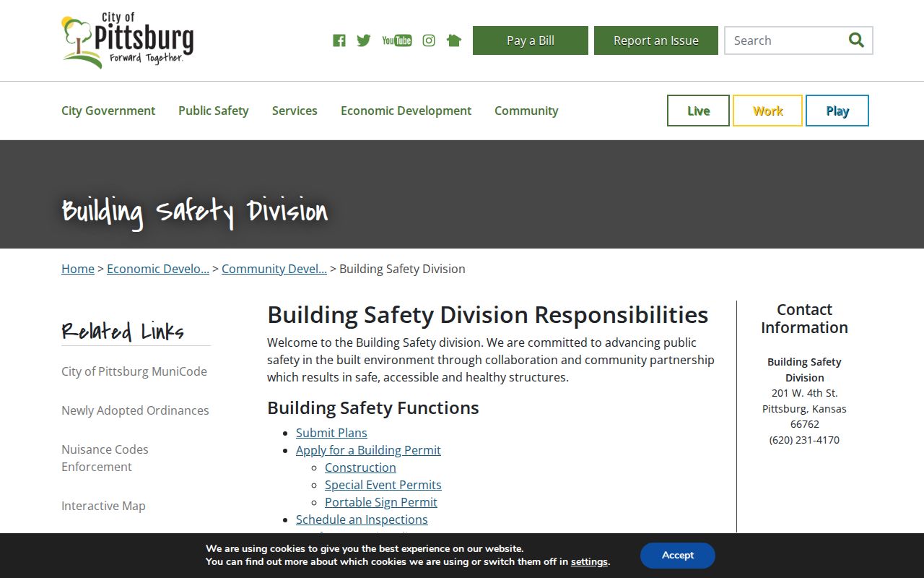Open Community Devel... breadcrumb link
Image resolution: width=924 pixels, height=578 pixels.
pos(274,269)
